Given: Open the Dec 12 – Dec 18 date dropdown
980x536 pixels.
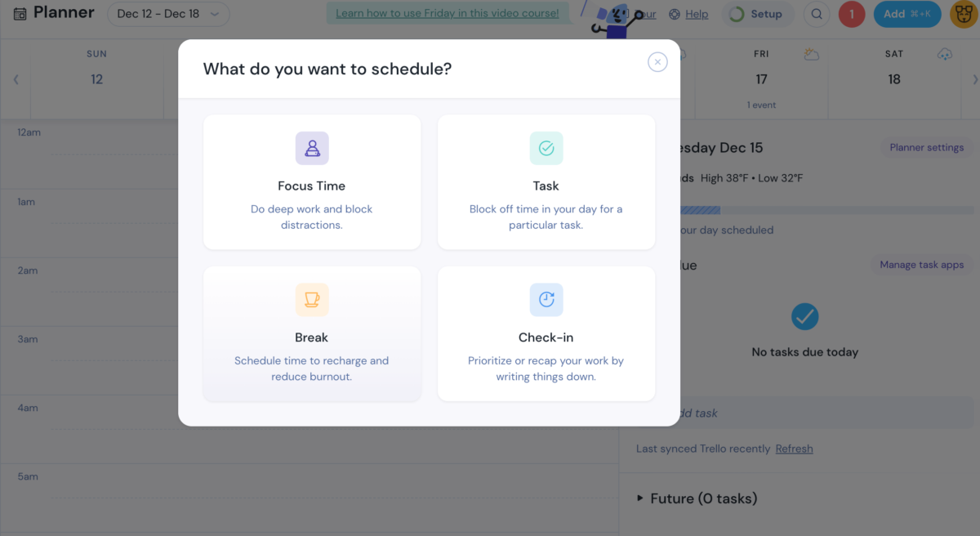Looking at the screenshot, I should coord(168,14).
